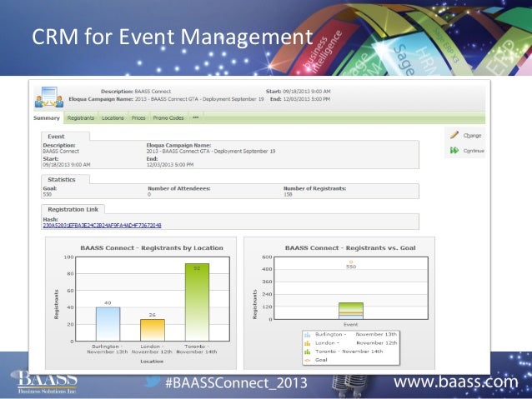Image resolution: width=532 pixels, height=399 pixels.
Task: Click the Toronto bar in location chart
Action: pyautogui.click(x=197, y=302)
